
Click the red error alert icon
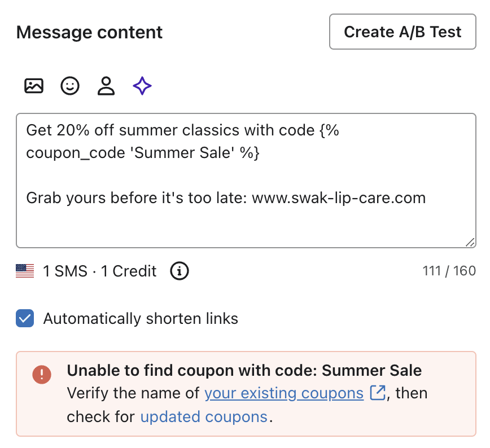click(42, 374)
